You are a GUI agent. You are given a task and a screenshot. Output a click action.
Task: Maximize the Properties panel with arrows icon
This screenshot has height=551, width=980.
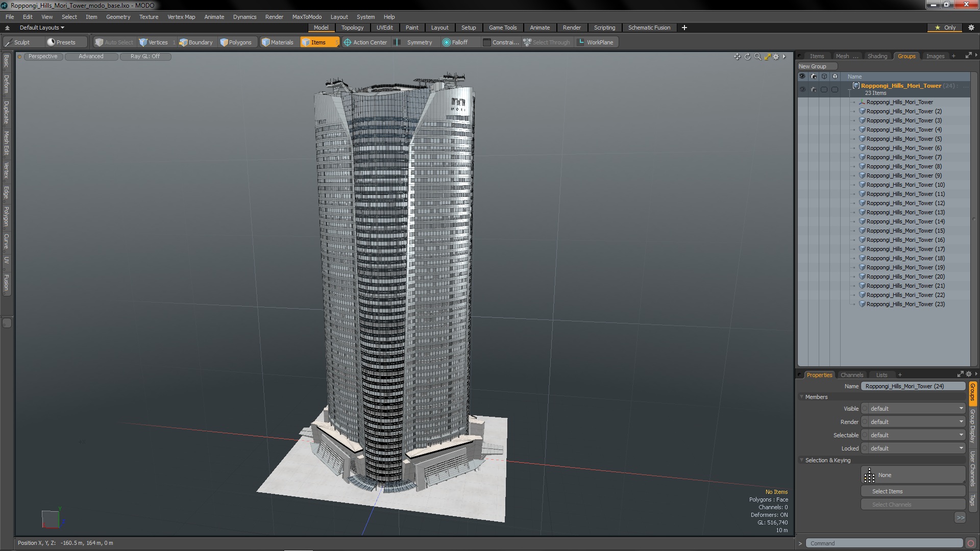(x=960, y=374)
